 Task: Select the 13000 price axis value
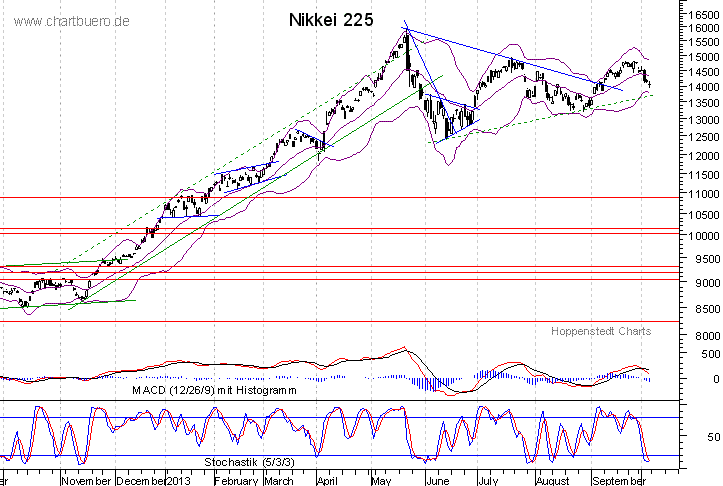coord(704,120)
